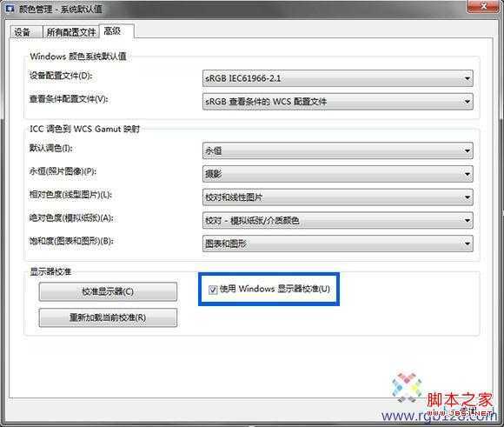The width and height of the screenshot is (504, 427).
Task: Click the ICC 调色到 WCS Gamut 映射 heading
Action: tap(85, 129)
